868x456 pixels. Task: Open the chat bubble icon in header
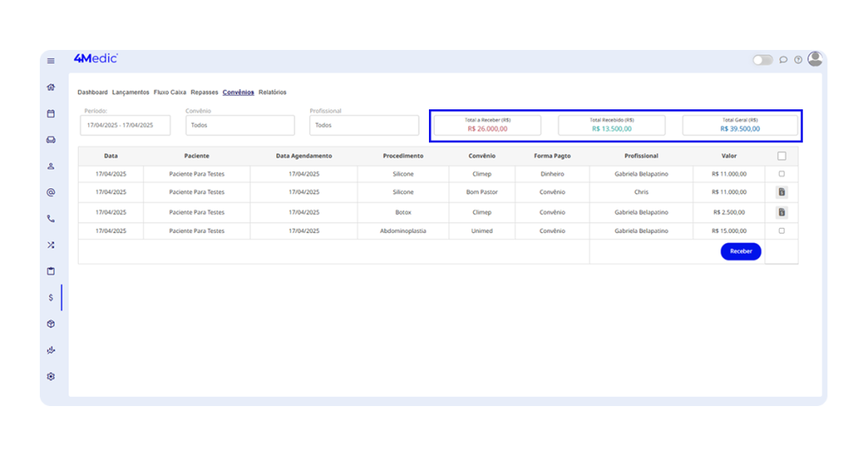point(783,60)
